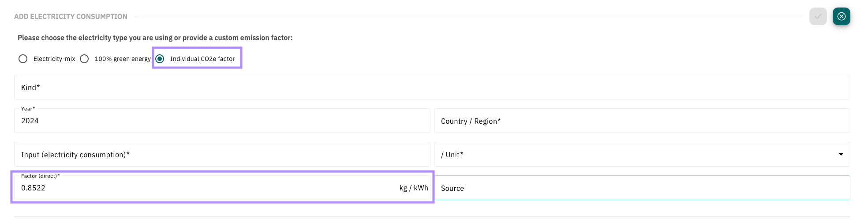The height and width of the screenshot is (224, 868).
Task: Open the Unit dropdown arrow
Action: coord(841,154)
